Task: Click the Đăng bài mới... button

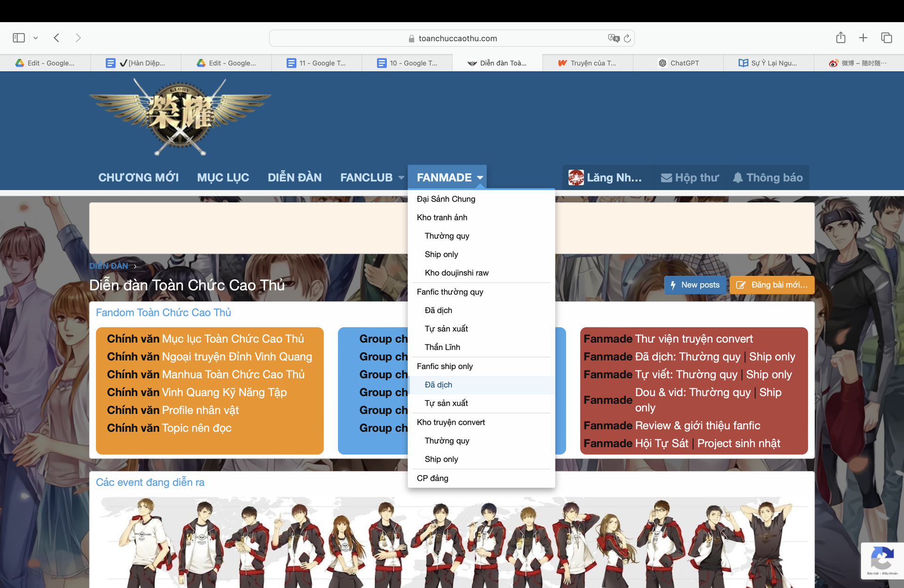Action: (x=772, y=285)
